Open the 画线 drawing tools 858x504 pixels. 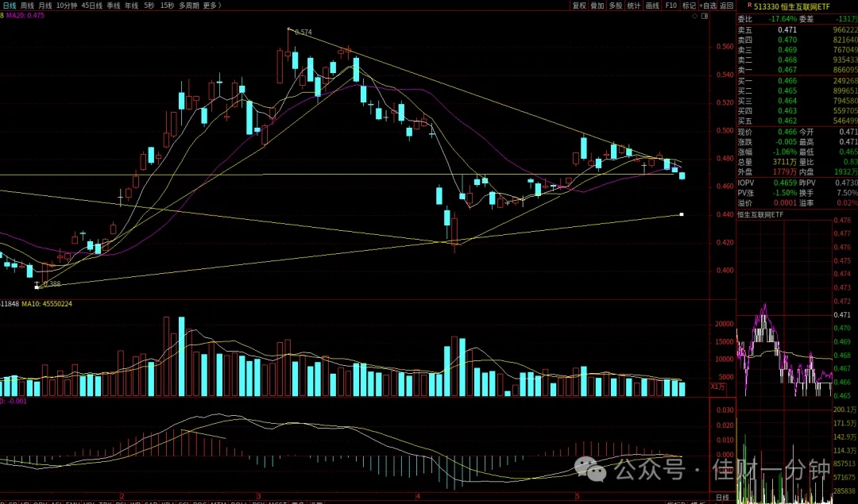(x=652, y=6)
